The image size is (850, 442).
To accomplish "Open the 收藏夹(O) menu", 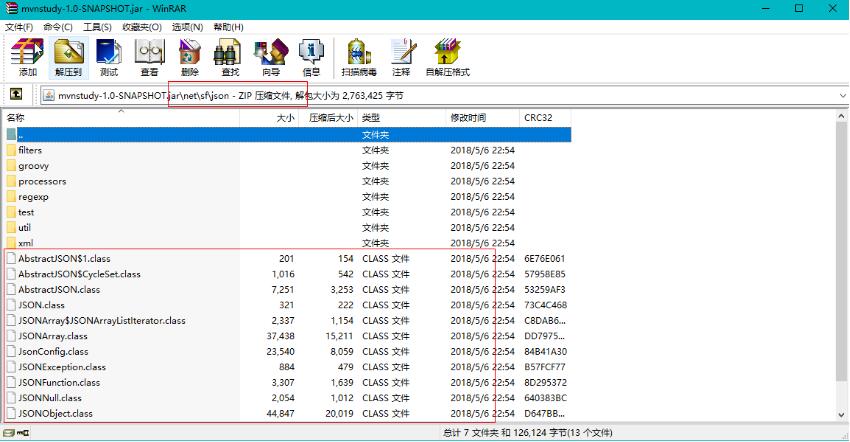I will click(141, 27).
